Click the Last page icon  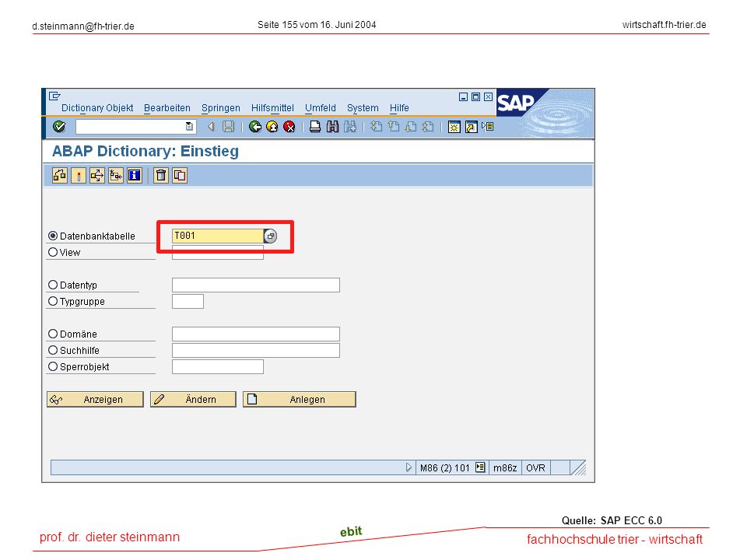click(428, 127)
